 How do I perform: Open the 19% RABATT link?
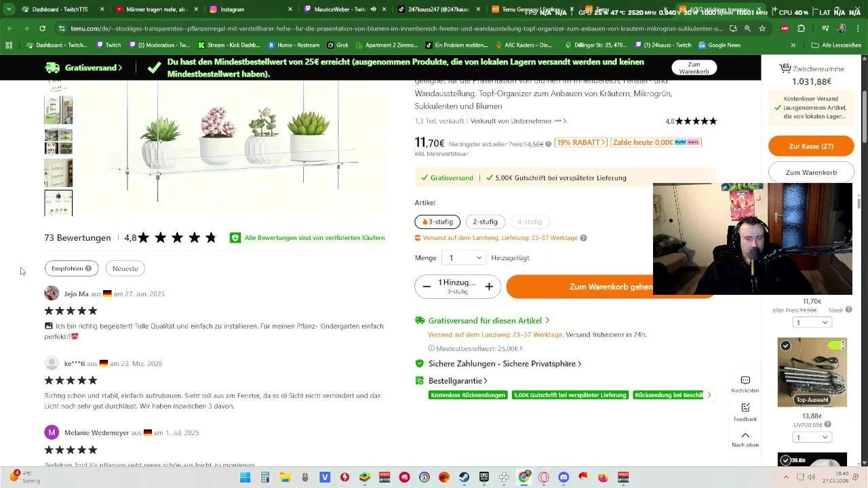pos(581,142)
